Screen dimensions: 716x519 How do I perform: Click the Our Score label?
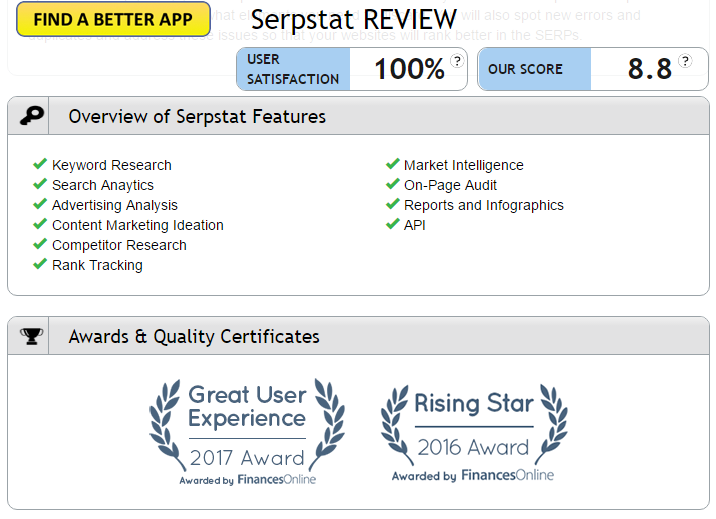(x=525, y=69)
